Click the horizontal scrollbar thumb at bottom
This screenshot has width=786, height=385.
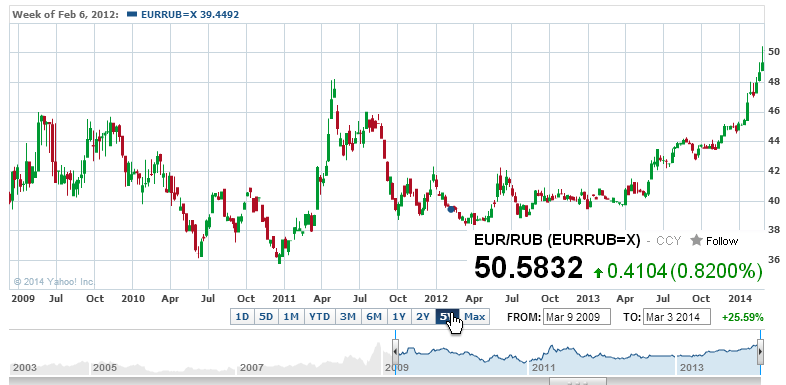(578, 381)
